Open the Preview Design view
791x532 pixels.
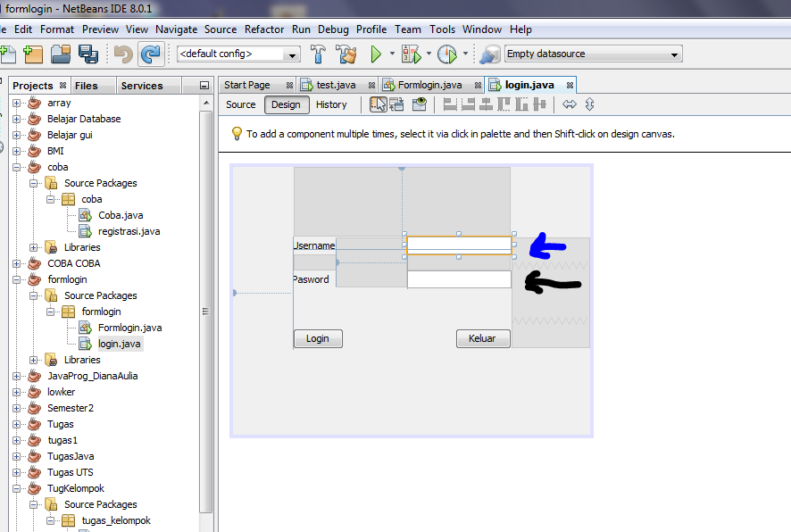pos(420,104)
